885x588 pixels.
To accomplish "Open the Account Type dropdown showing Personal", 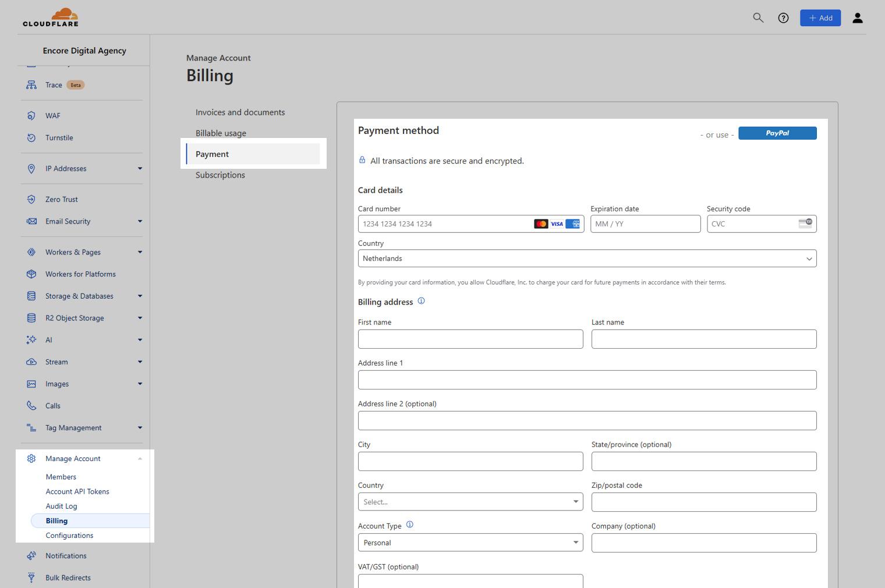I will tap(470, 543).
